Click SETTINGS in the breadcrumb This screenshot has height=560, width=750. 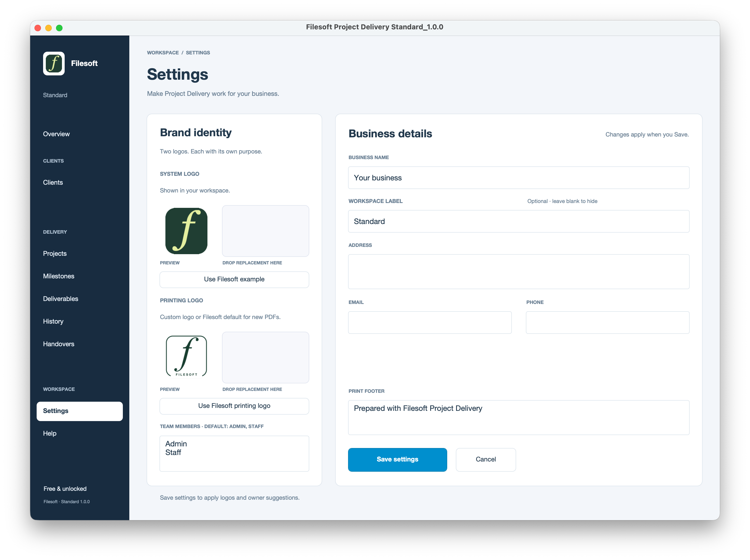(198, 53)
